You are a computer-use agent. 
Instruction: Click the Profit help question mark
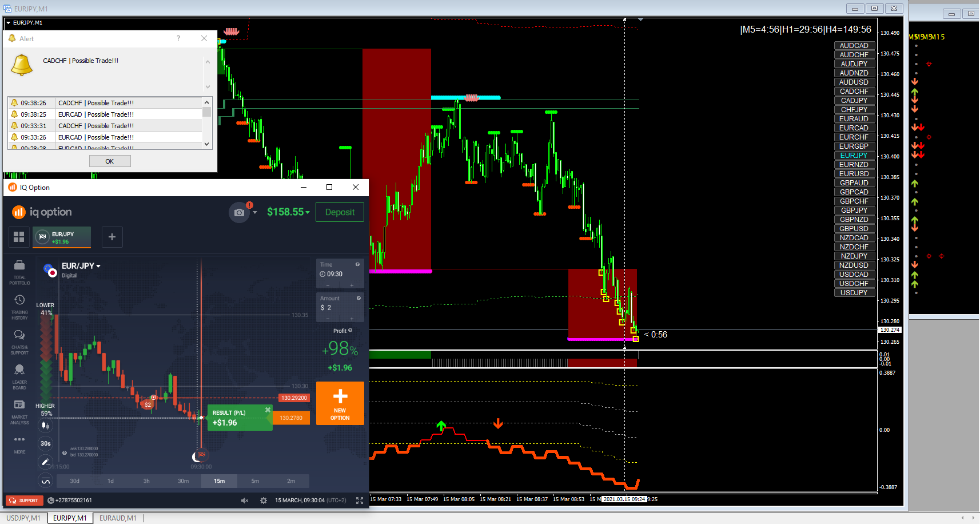point(350,331)
